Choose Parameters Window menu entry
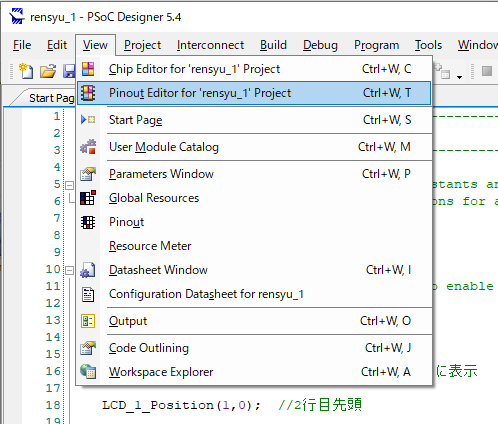Image resolution: width=498 pixels, height=424 pixels. click(255, 174)
